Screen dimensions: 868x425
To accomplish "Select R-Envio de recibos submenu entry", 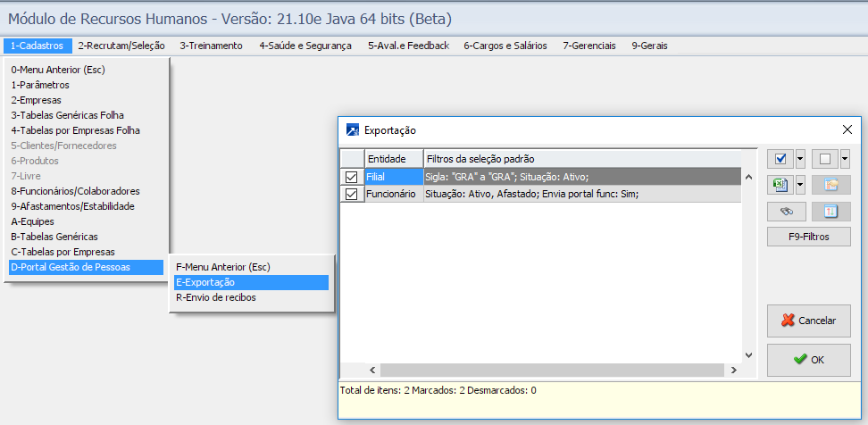I will [x=251, y=297].
